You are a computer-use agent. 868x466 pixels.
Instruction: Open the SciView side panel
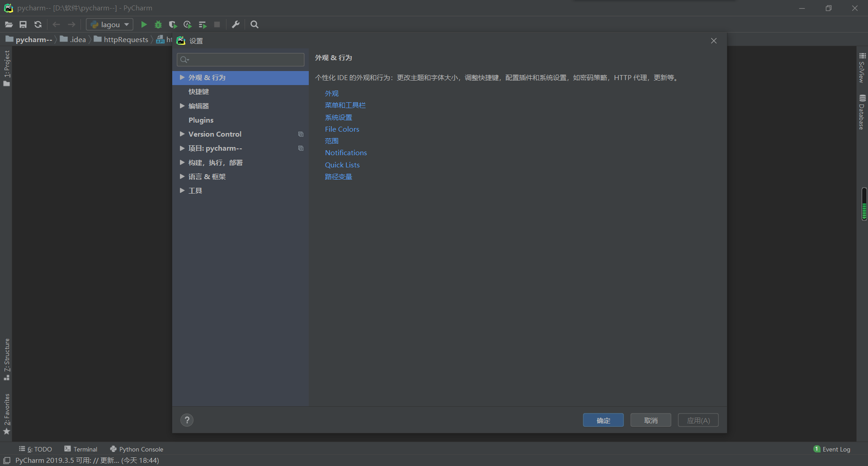pyautogui.click(x=862, y=68)
